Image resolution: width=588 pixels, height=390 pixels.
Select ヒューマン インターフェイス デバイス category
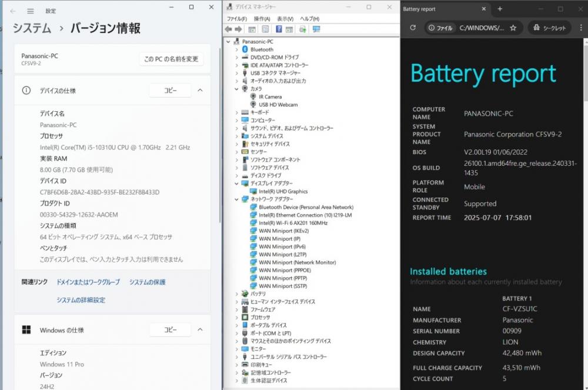tap(283, 302)
